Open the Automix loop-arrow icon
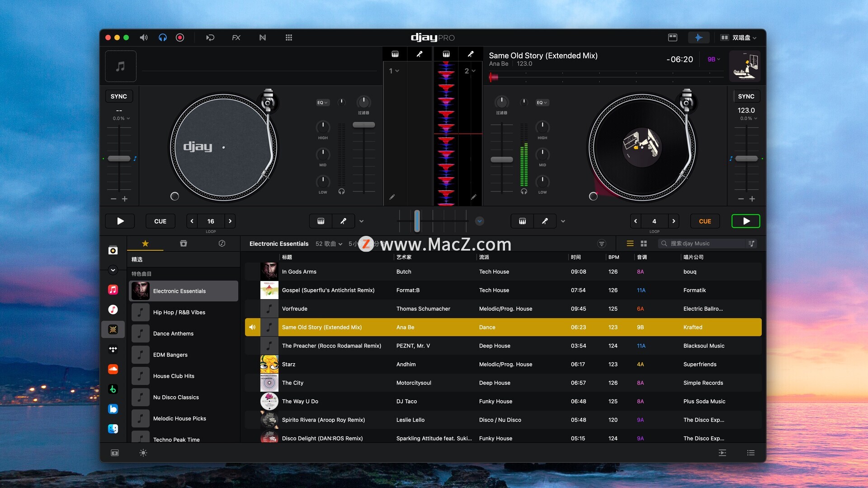868x488 pixels. 210,38
